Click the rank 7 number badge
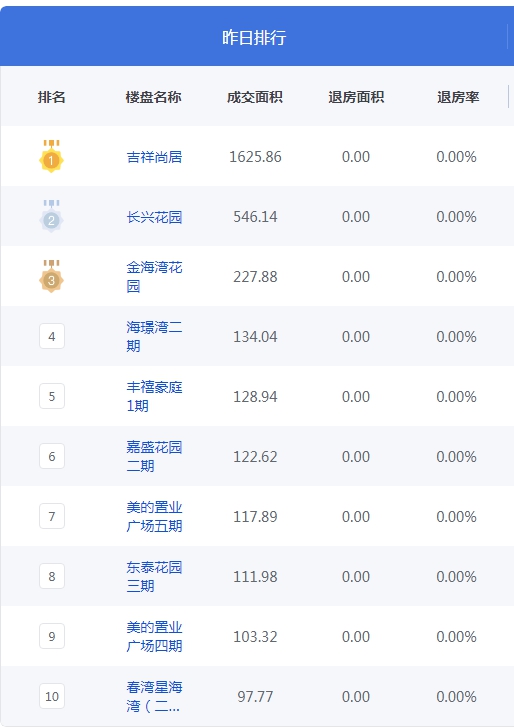Screen dimensions: 514x728 [x=52, y=516]
